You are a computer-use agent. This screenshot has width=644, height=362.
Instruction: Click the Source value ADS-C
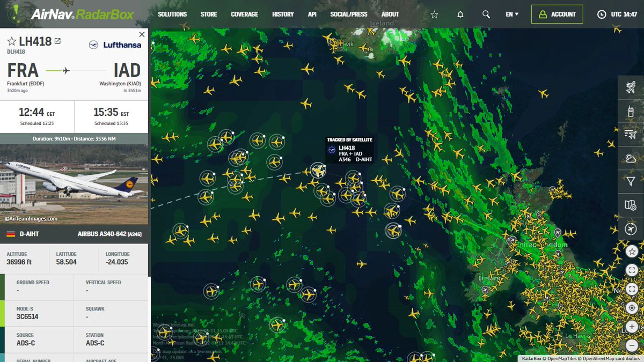[x=26, y=343]
